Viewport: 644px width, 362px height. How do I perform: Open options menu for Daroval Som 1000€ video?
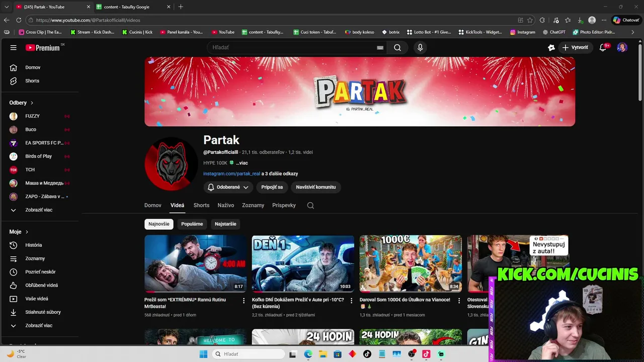[459, 301]
